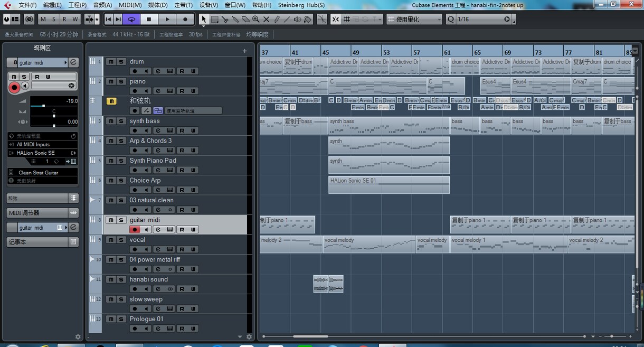Expand the 03 natural clean folder track
The height and width of the screenshot is (347, 644).
click(92, 200)
